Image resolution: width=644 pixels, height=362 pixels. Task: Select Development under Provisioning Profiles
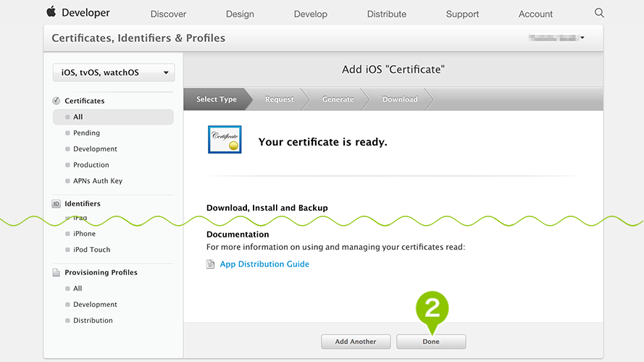95,305
